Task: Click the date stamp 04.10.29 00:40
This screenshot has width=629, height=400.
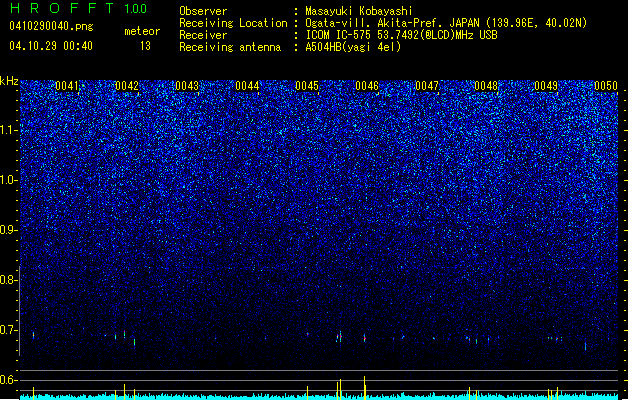Action: point(51,46)
